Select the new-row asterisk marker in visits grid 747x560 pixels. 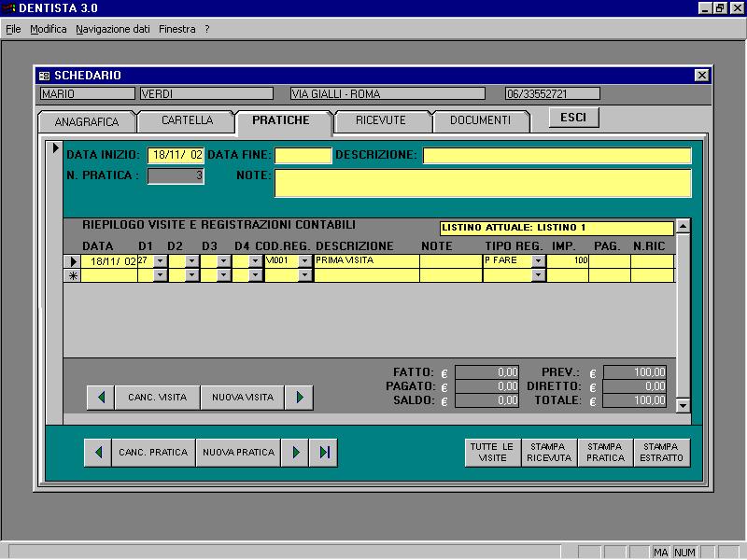click(73, 275)
